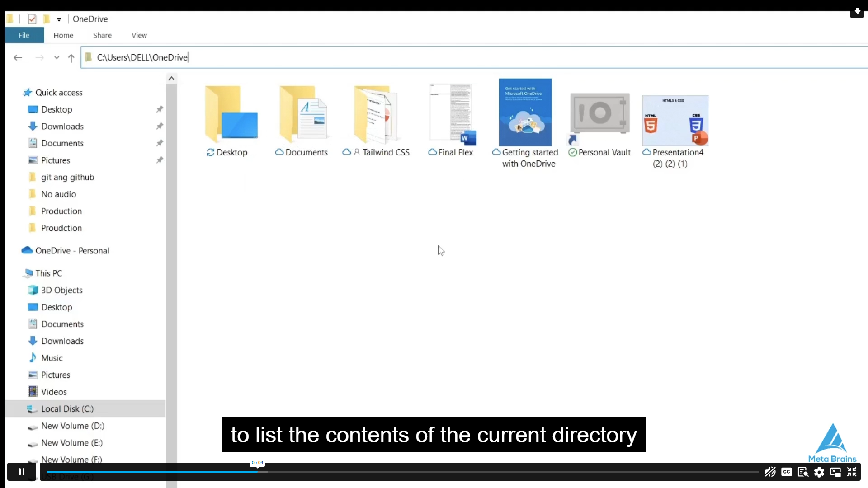Pause the video playback
The image size is (868, 488).
click(x=21, y=472)
